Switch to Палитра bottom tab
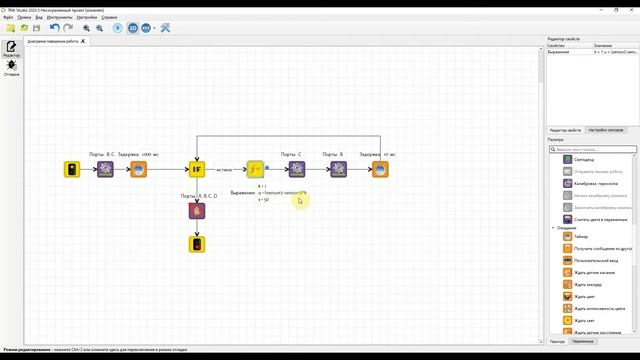The image size is (640, 360). point(557,342)
